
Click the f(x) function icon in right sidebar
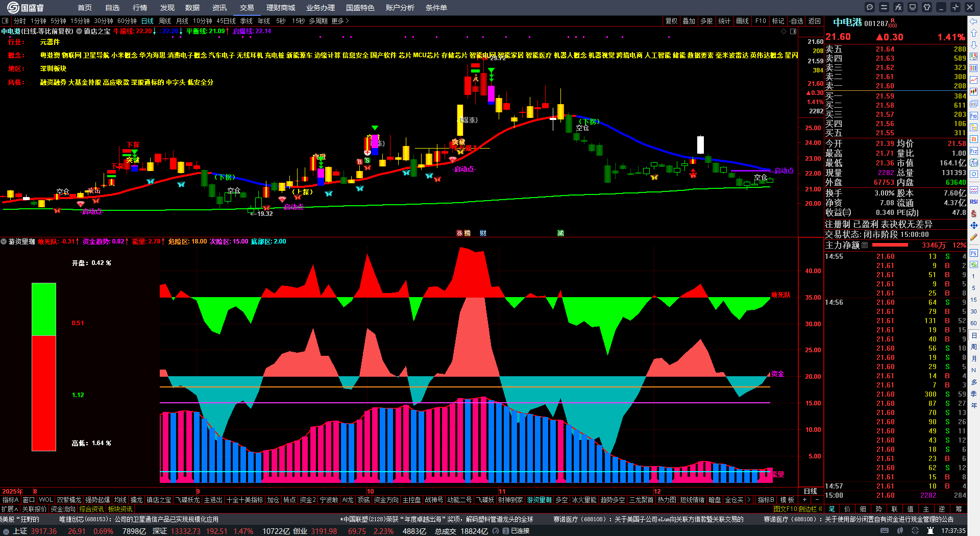[974, 163]
